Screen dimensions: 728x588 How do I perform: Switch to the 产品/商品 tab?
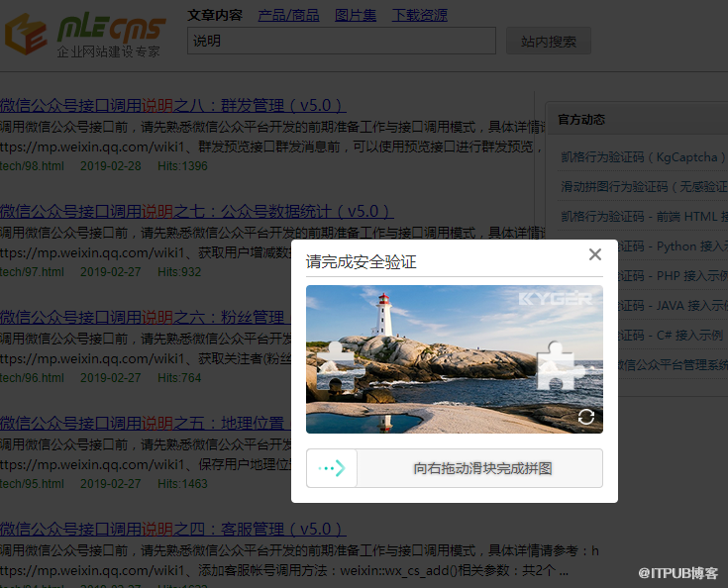coord(289,15)
